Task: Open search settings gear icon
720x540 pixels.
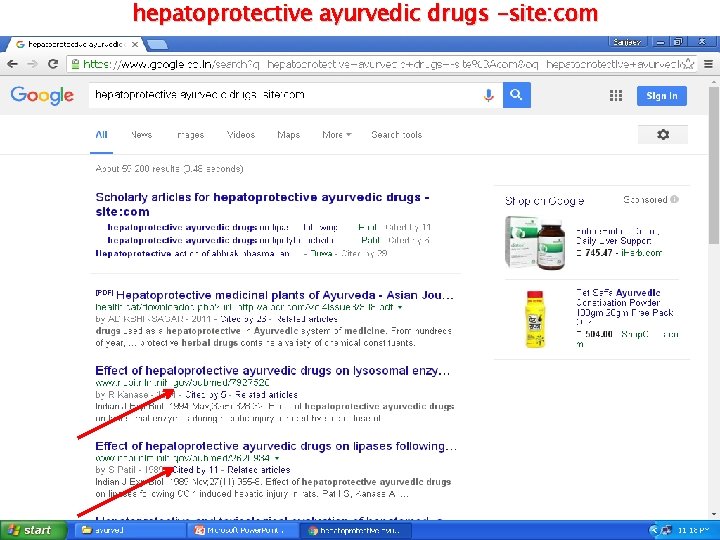Action: (663, 135)
